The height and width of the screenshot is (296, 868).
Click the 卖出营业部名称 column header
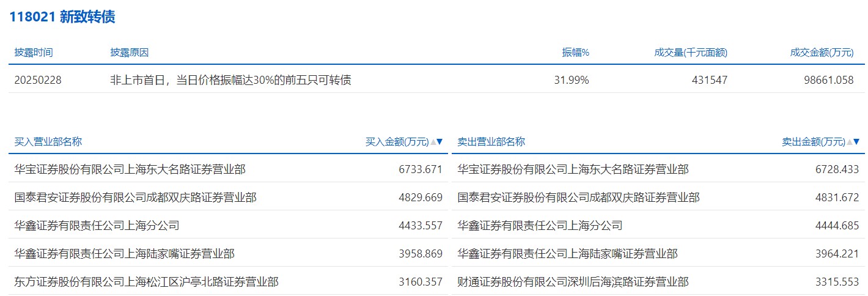[x=491, y=142]
